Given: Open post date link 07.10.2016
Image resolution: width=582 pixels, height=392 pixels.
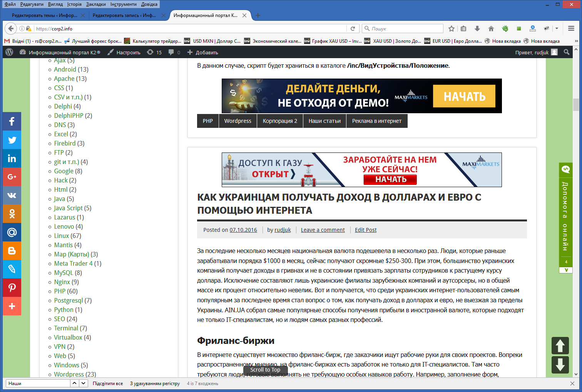Looking at the screenshot, I should click(243, 230).
